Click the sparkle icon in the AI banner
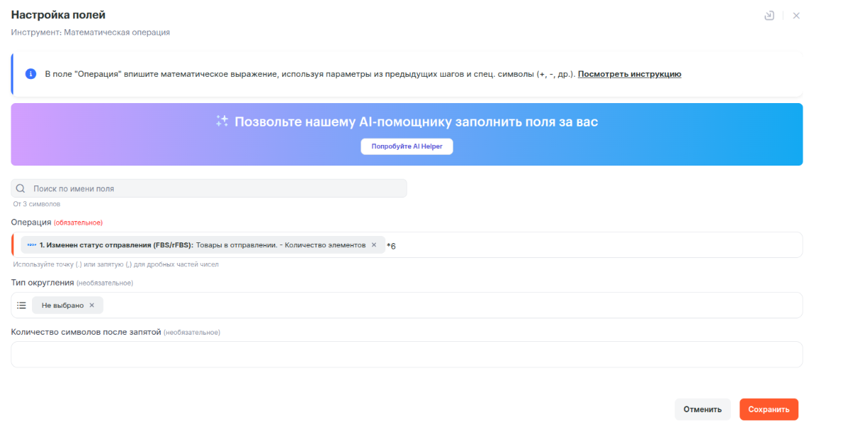This screenshot has height=425, width=868. [x=222, y=122]
